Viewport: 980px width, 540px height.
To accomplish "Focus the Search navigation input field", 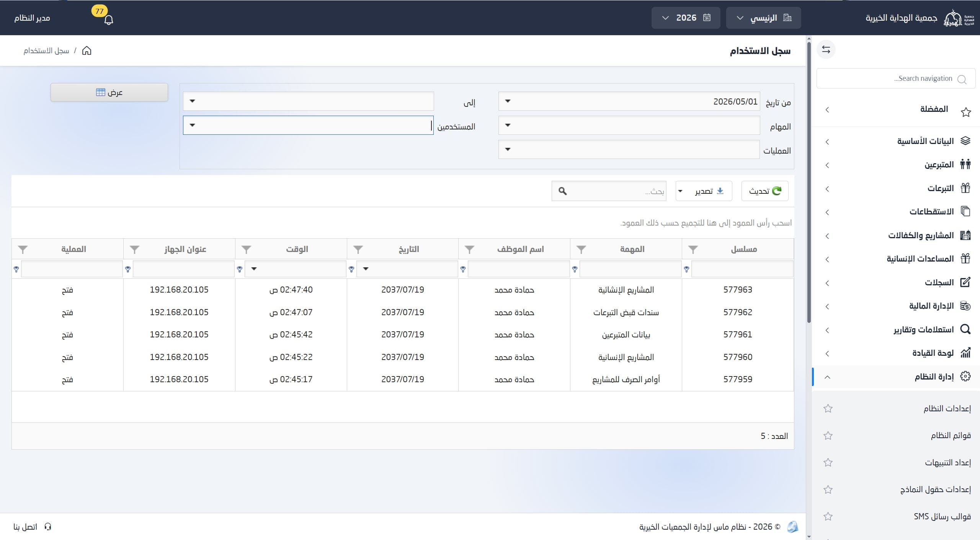I will click(x=896, y=79).
